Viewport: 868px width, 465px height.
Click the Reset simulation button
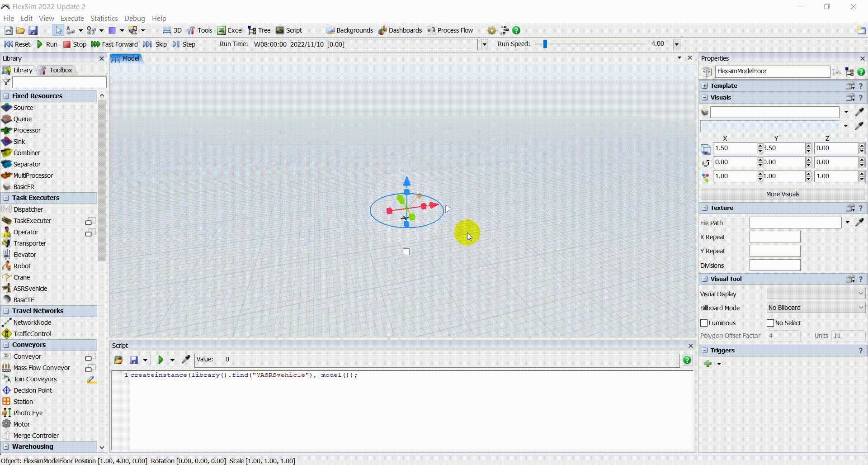(x=17, y=44)
